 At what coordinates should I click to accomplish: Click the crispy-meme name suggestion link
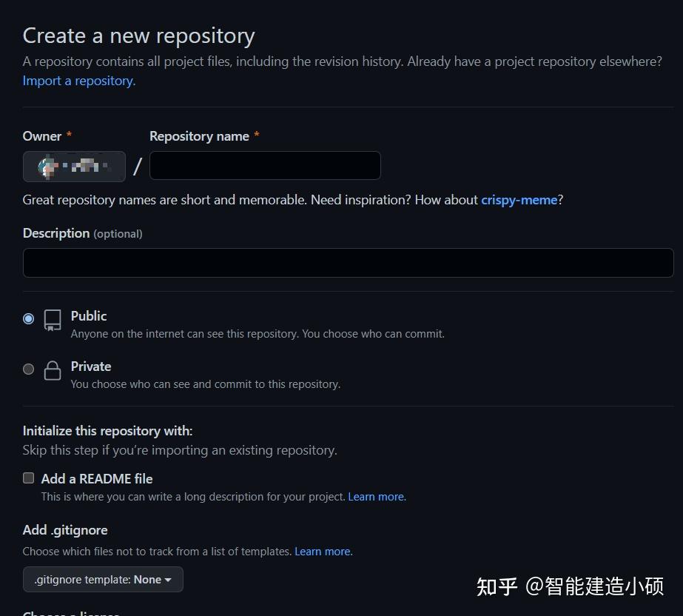click(519, 200)
